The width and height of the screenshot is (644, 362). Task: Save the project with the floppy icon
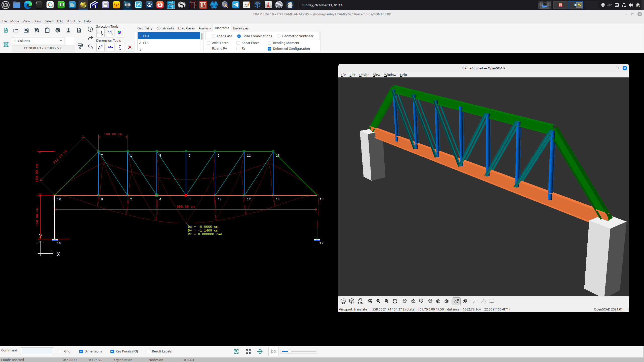tap(26, 30)
